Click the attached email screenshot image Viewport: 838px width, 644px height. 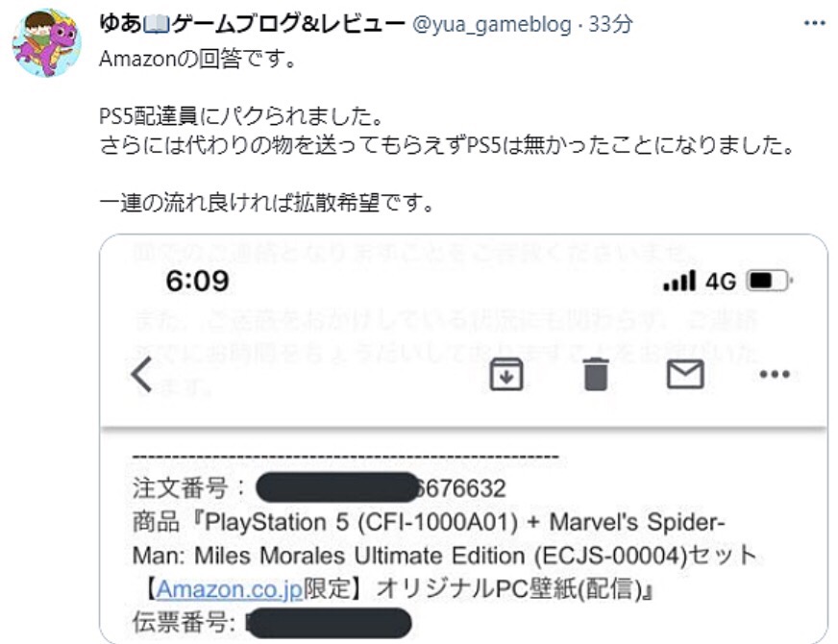[x=463, y=438]
